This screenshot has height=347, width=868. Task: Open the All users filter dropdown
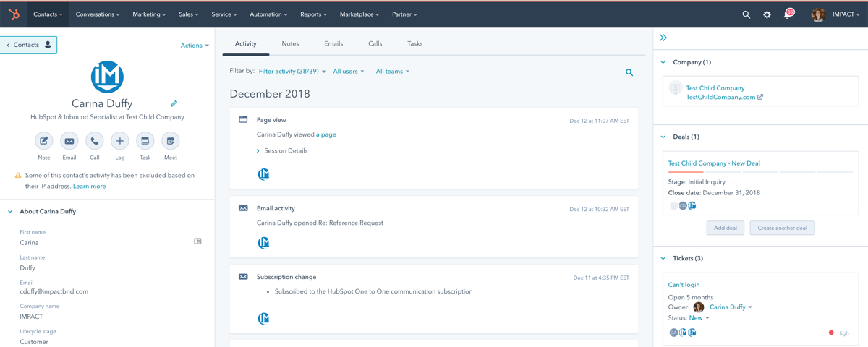[x=349, y=72]
